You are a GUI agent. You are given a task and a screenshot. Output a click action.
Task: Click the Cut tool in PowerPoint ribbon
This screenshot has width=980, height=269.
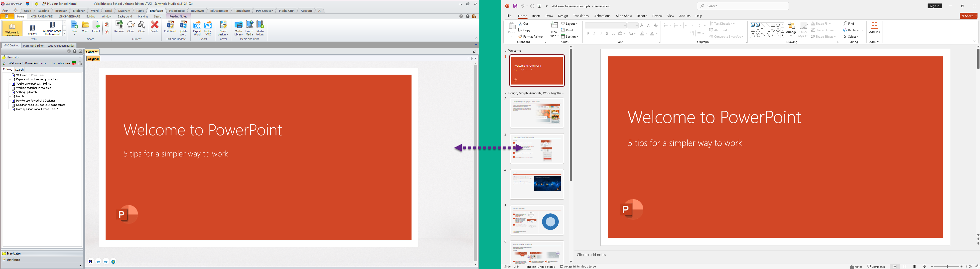pyautogui.click(x=524, y=24)
